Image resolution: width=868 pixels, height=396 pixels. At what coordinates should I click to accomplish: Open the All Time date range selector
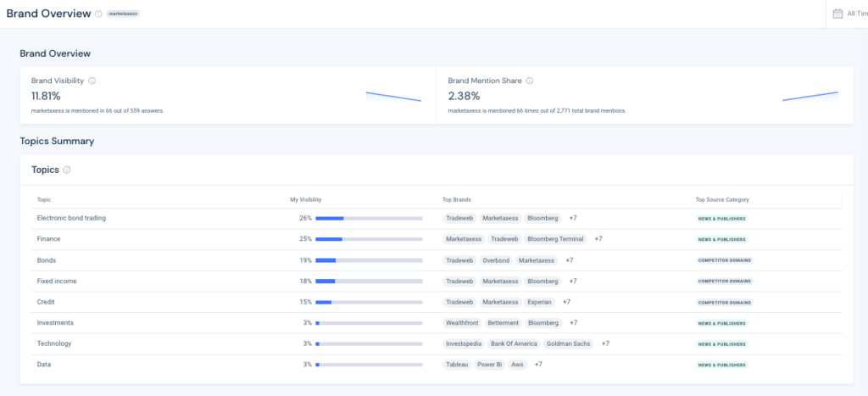(x=850, y=14)
